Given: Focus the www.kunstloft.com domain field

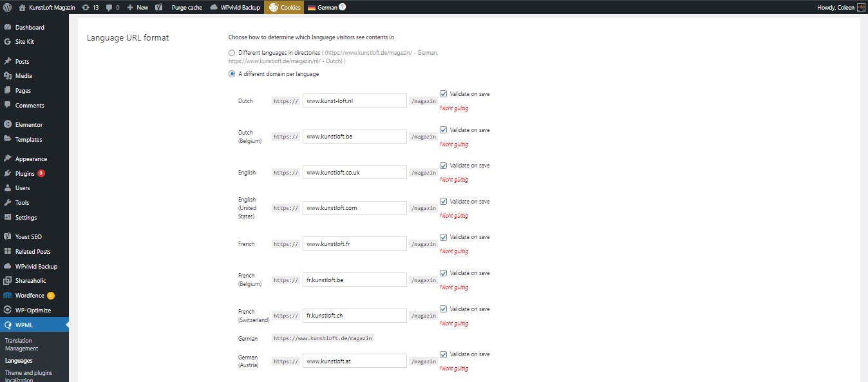Looking at the screenshot, I should pos(355,208).
